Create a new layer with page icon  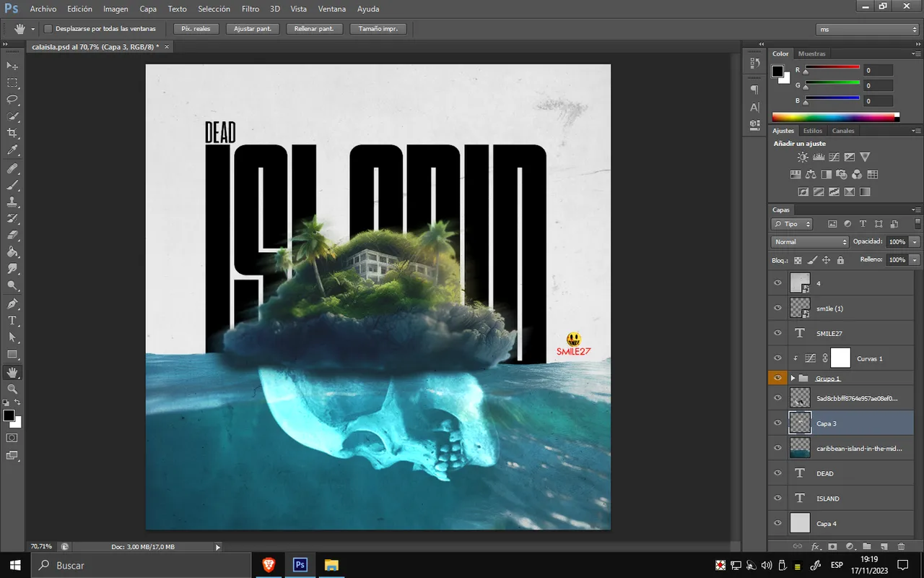point(884,547)
